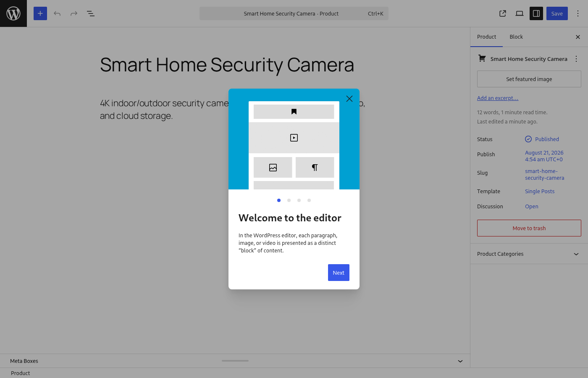Viewport: 588px width, 378px height.
Task: Change Discussion setting Open
Action: [x=532, y=206]
